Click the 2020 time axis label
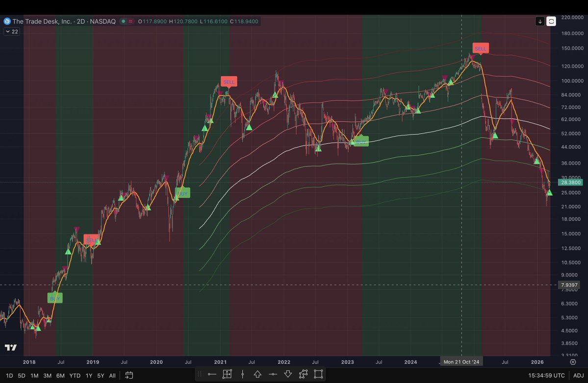Viewport: 588px width, 383px height. [156, 362]
